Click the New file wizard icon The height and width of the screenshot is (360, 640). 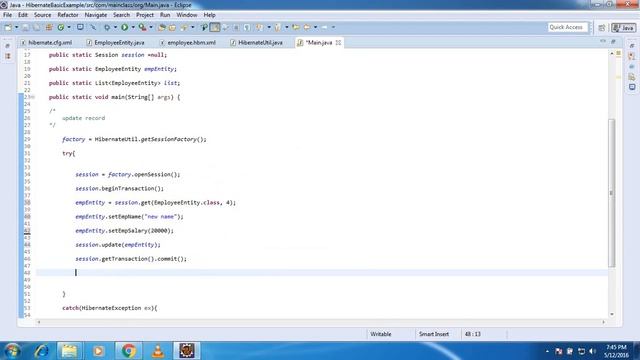pos(8,27)
